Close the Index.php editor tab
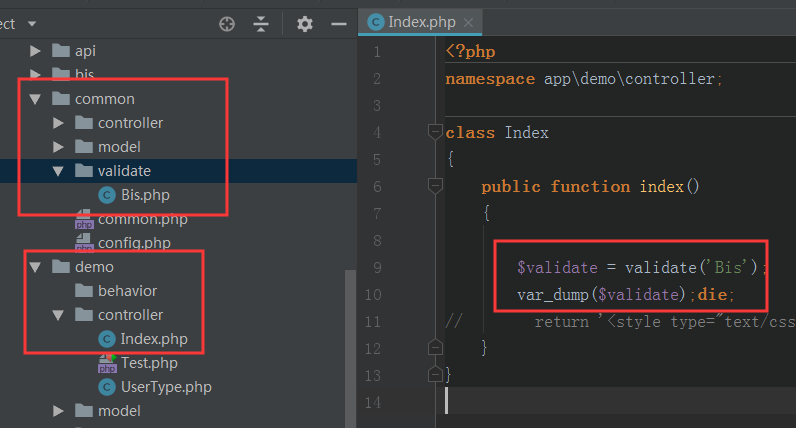Viewport: 796px width, 428px height. point(468,21)
